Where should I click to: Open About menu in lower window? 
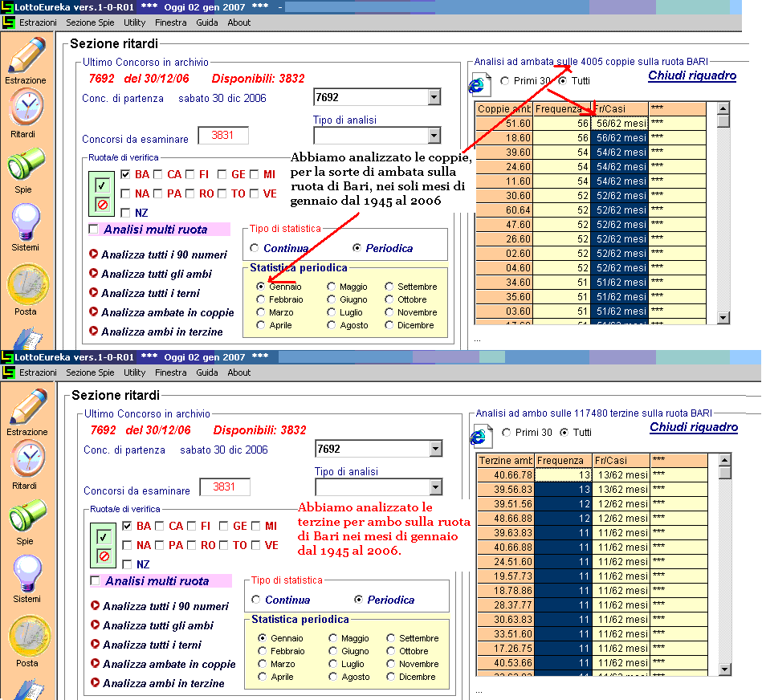tap(239, 372)
